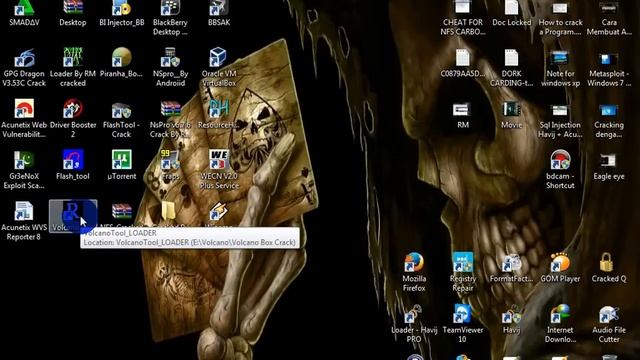The height and width of the screenshot is (360, 640).
Task: Open the SMADAV desktop icon
Action: coord(24,8)
